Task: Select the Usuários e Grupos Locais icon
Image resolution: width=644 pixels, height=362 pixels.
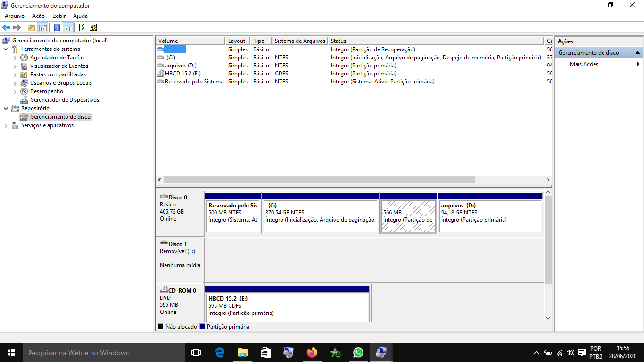Action: click(24, 83)
